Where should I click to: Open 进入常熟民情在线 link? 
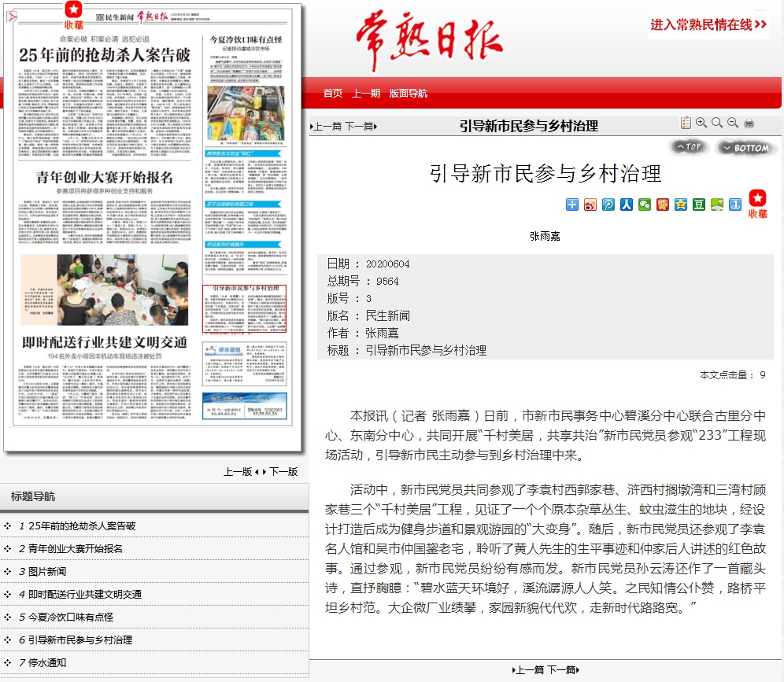pos(708,24)
